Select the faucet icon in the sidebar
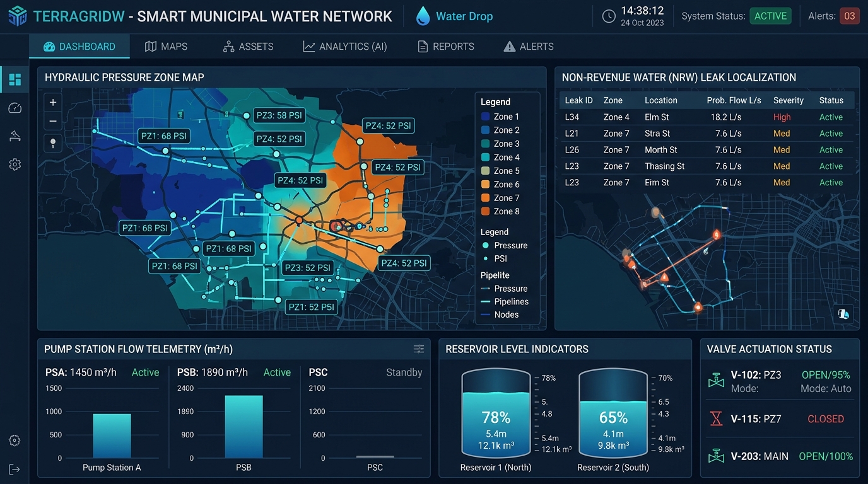Image resolution: width=868 pixels, height=484 pixels. coord(15,136)
